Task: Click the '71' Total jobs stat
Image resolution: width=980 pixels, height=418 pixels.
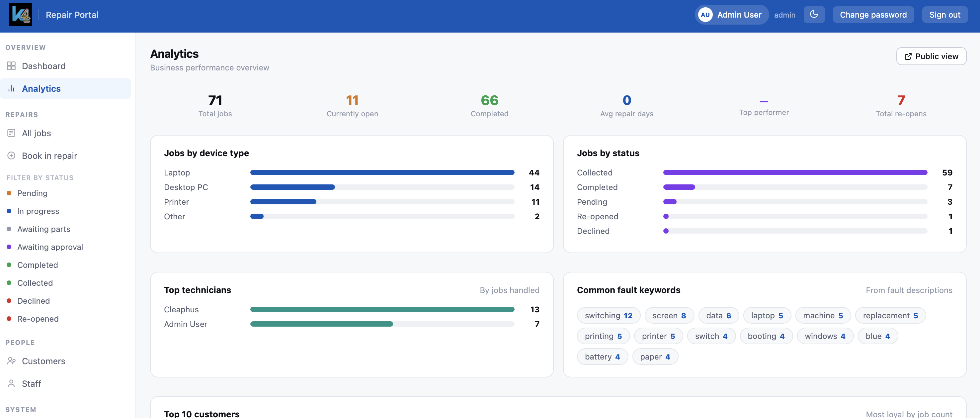Action: click(215, 100)
